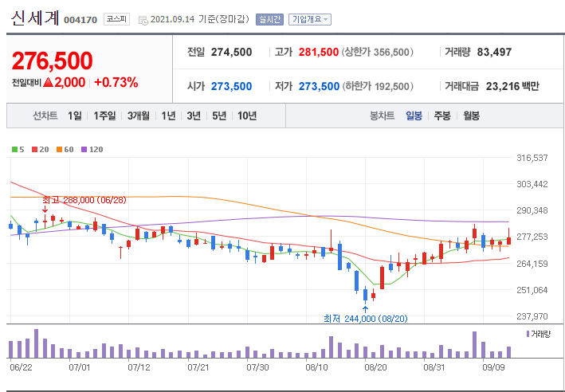Click the red up-triangle change icon
The width and height of the screenshot is (565, 392).
48,83
